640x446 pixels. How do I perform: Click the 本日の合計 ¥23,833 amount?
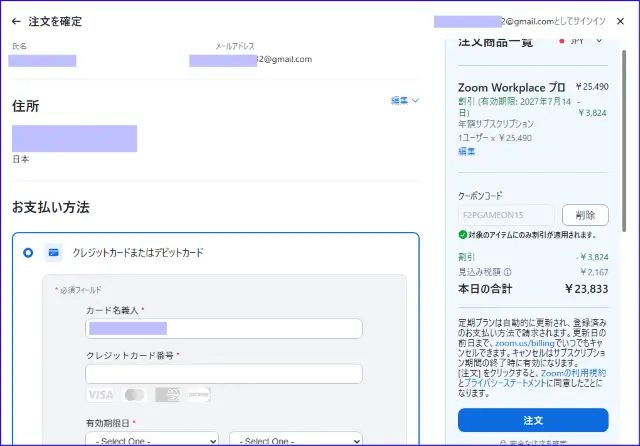[x=587, y=289]
